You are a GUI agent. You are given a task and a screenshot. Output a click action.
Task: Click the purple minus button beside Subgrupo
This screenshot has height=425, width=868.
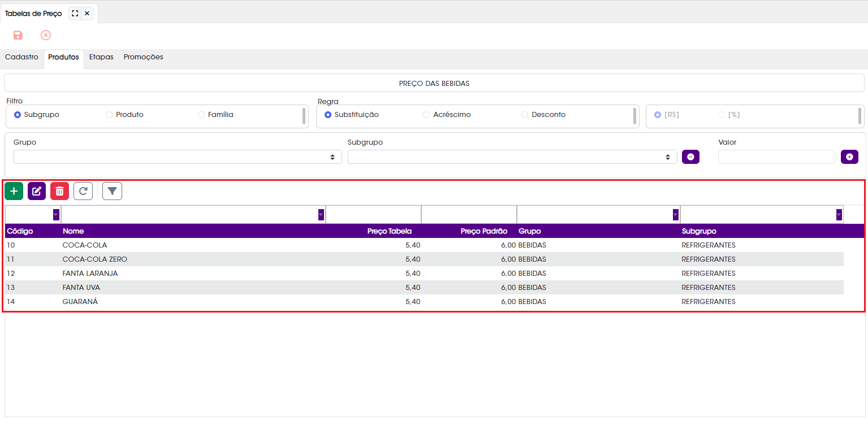pos(690,157)
